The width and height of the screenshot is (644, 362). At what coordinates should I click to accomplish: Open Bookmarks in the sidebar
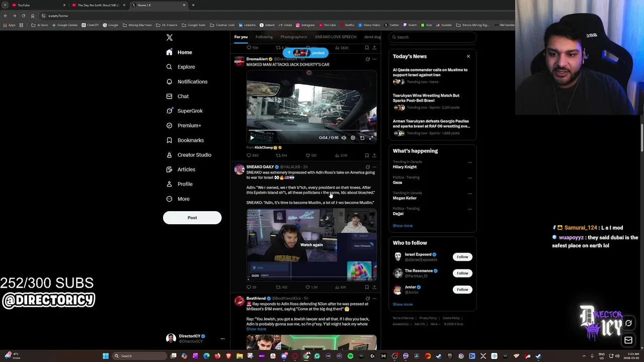coord(185,140)
